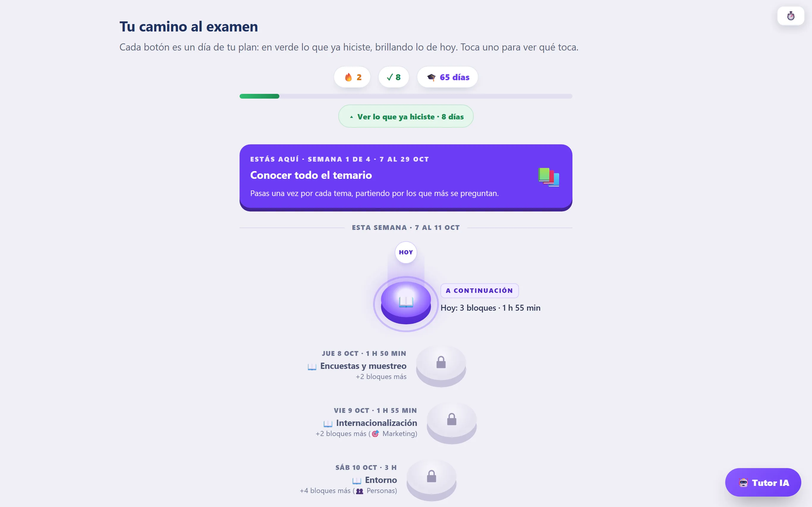Click the graduation cap 65 días badge
This screenshot has height=507, width=812.
(x=448, y=77)
